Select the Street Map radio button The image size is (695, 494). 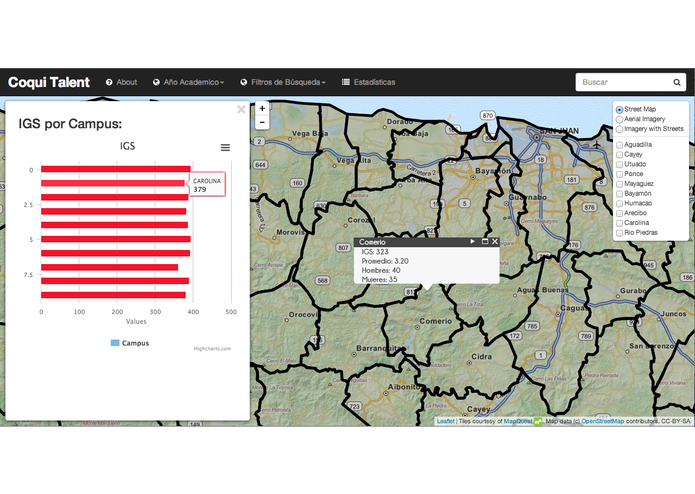pos(620,109)
